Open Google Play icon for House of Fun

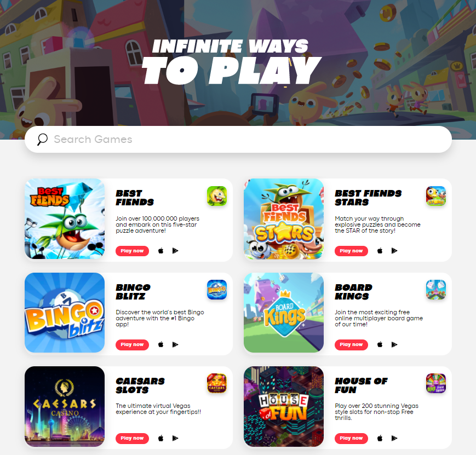pos(394,438)
